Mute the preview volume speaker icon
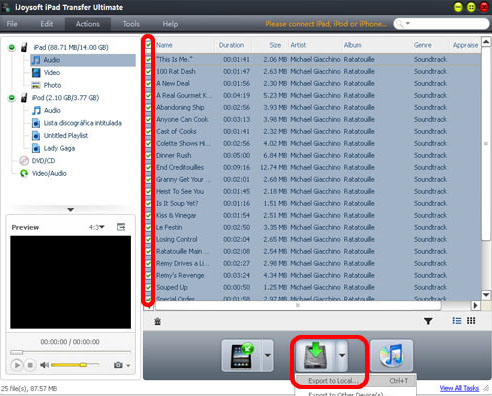 coord(44,365)
